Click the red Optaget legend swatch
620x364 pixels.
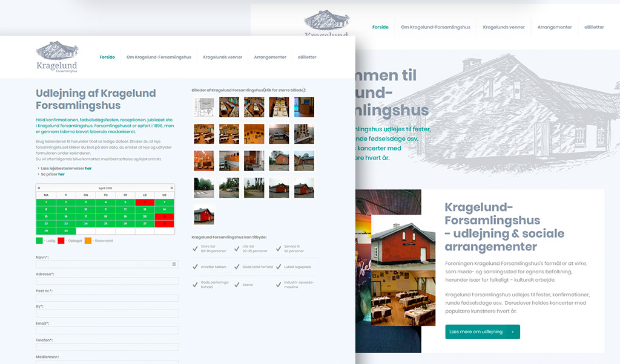[x=61, y=241]
